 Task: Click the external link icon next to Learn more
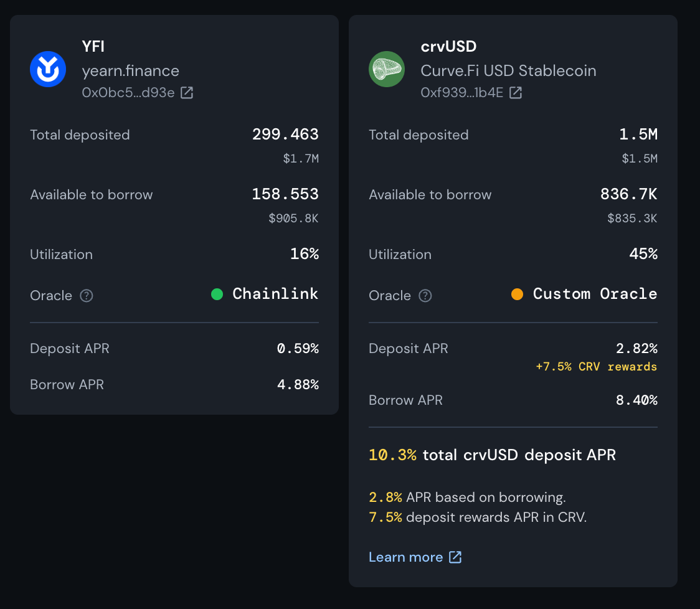tap(455, 557)
